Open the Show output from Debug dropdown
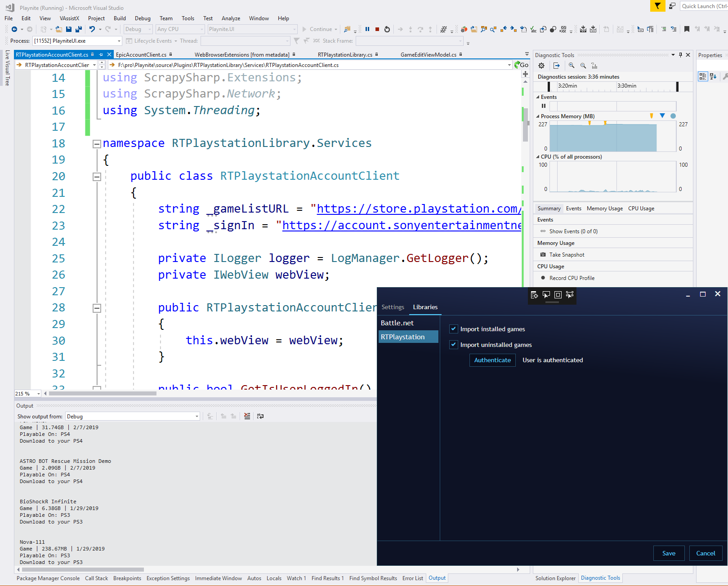This screenshot has height=586, width=728. click(x=197, y=416)
